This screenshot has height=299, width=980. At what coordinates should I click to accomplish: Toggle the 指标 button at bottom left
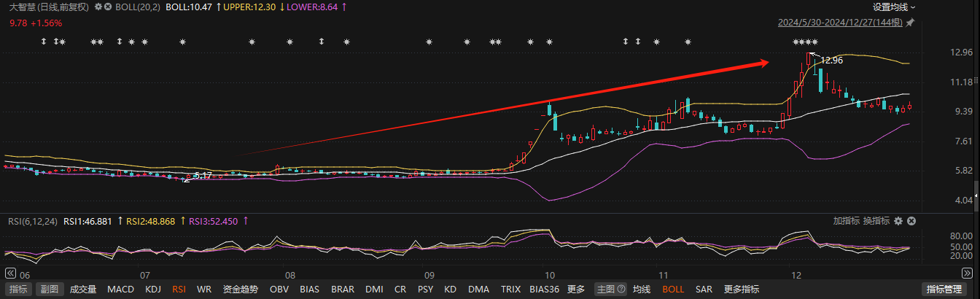click(x=19, y=290)
